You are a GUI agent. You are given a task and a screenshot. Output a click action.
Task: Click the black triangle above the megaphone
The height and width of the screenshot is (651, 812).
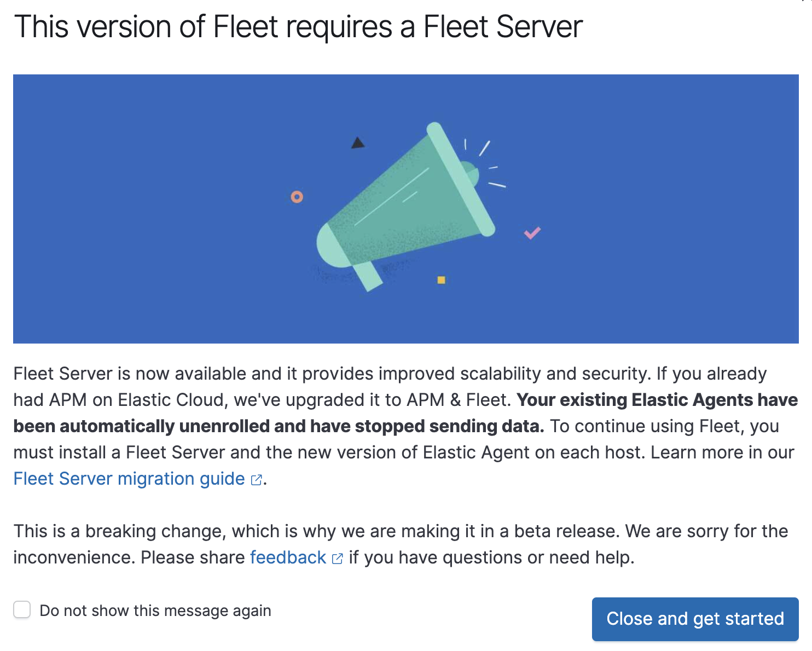tap(358, 143)
